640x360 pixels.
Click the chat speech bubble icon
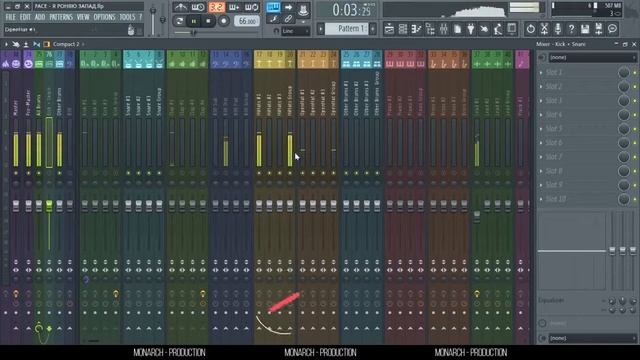(x=612, y=29)
